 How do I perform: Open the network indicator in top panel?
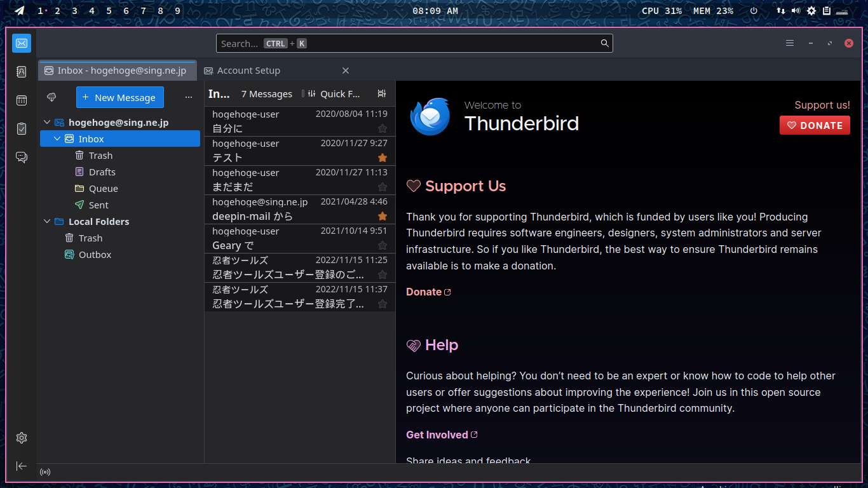click(781, 11)
